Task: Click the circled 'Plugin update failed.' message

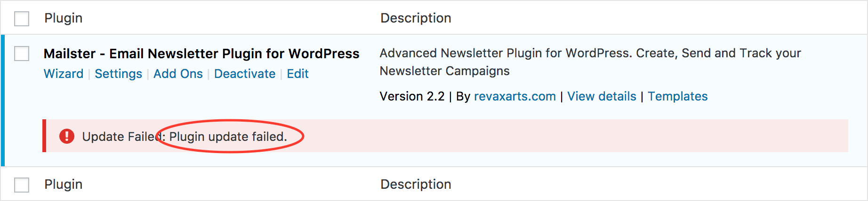Action: point(228,137)
